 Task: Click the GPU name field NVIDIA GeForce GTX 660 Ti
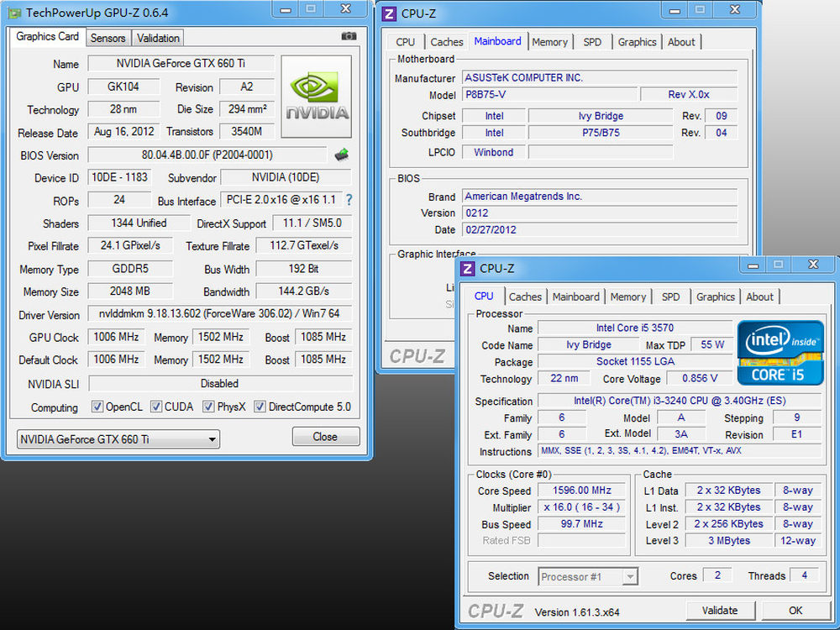pyautogui.click(x=181, y=63)
